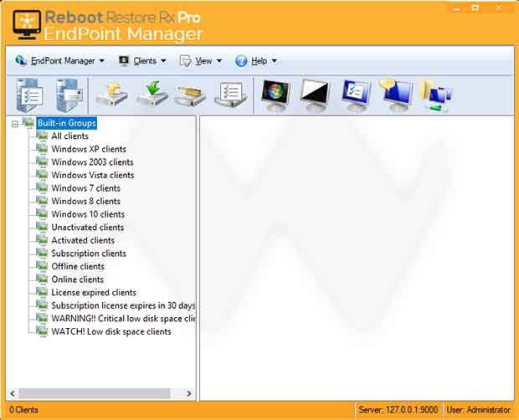The height and width of the screenshot is (420, 519).
Task: Click the black and white monitor icon
Action: (315, 95)
